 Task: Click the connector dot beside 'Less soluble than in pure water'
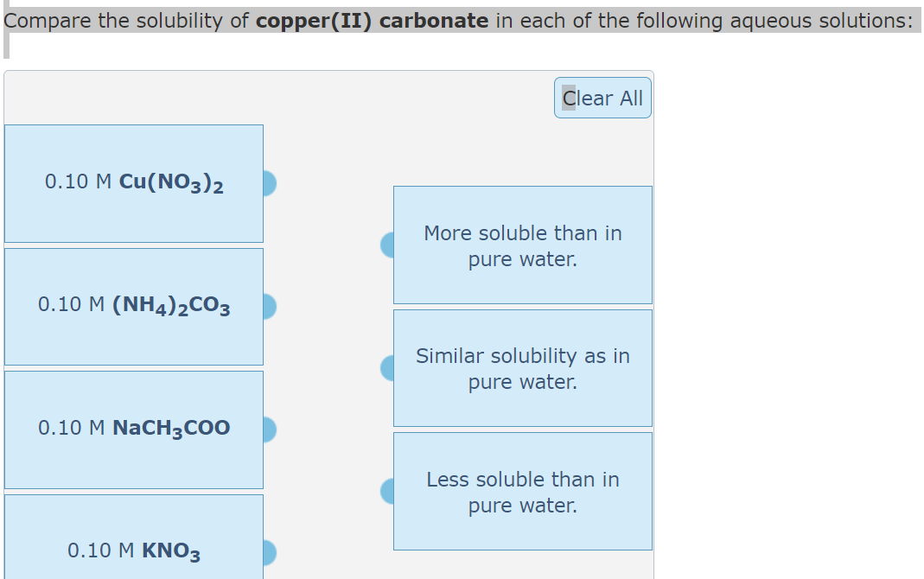pos(388,491)
